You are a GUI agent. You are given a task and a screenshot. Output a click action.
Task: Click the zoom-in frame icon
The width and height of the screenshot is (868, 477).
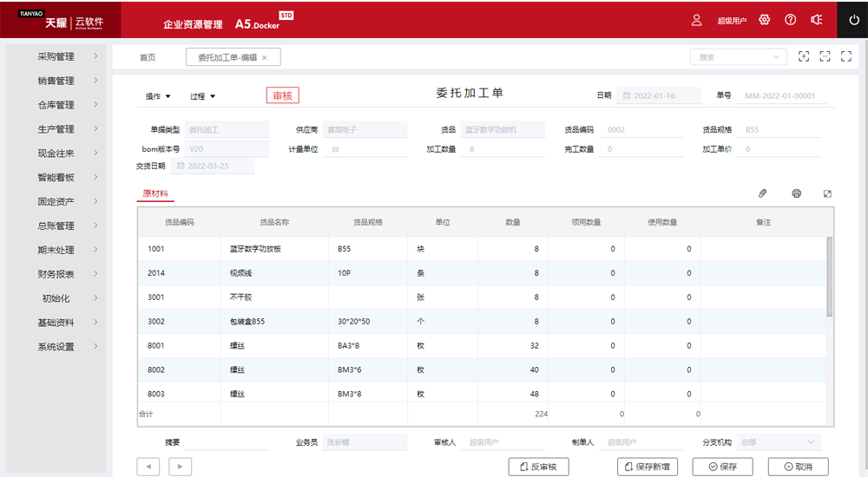804,56
